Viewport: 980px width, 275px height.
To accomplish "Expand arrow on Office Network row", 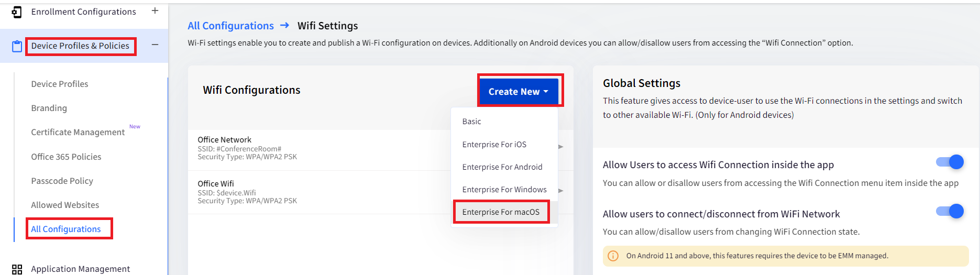I will point(561,147).
